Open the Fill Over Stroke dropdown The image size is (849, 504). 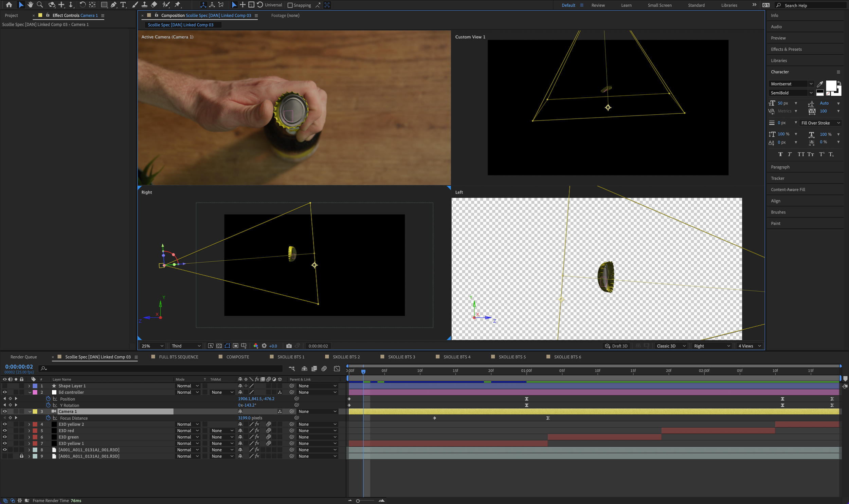[x=820, y=123]
